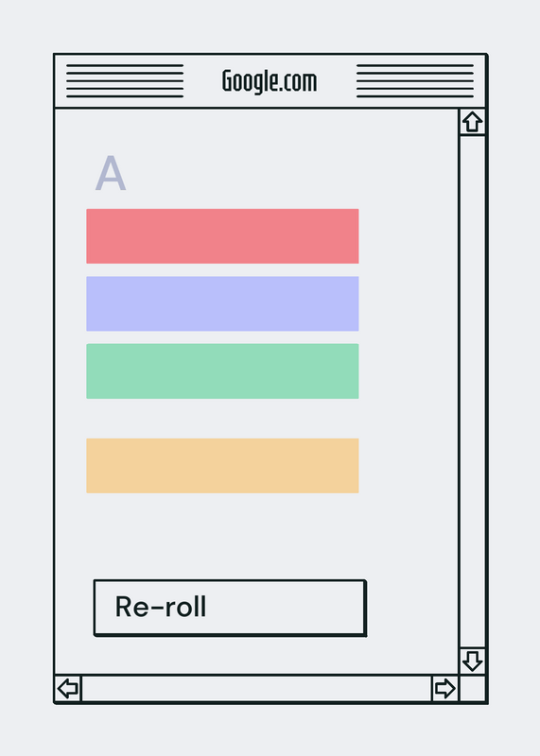This screenshot has width=540, height=756.
Task: Click the striped title bar area left of Google.com
Action: click(x=125, y=80)
